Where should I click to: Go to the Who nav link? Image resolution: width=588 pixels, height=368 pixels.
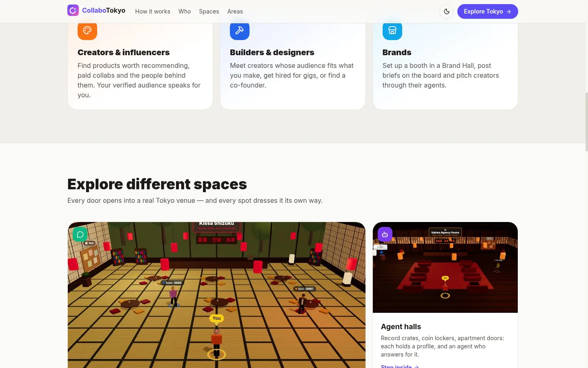click(185, 11)
